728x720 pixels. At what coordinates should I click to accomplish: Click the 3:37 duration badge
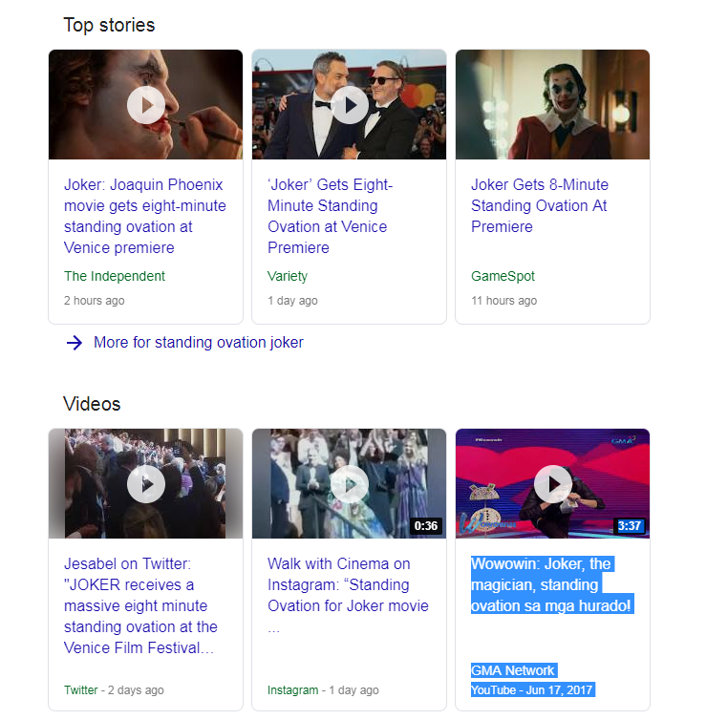pos(629,526)
